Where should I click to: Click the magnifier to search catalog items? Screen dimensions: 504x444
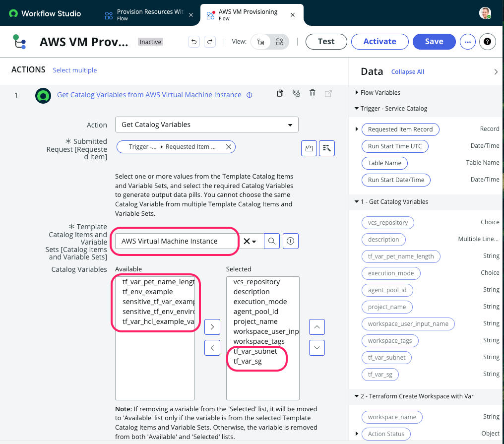point(272,241)
